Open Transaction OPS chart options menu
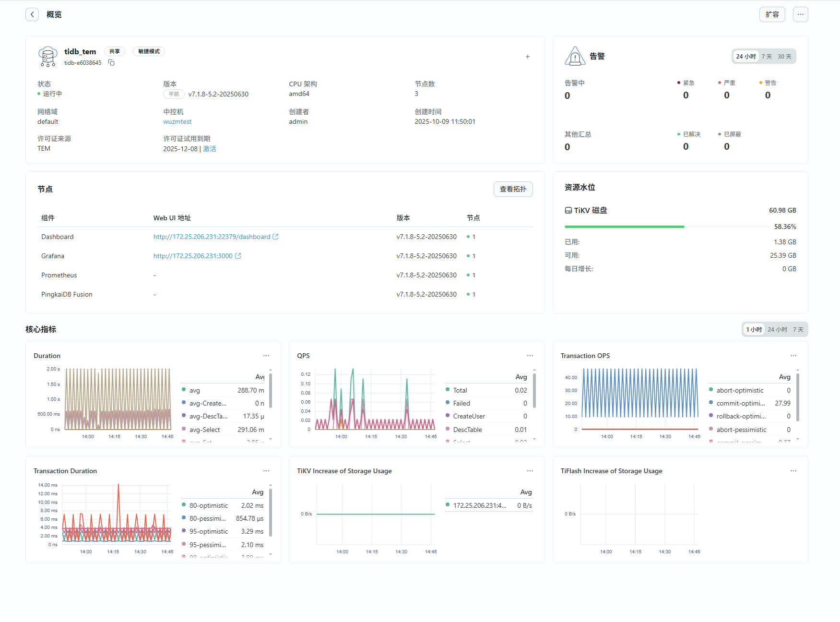This screenshot has width=840, height=622. click(793, 356)
